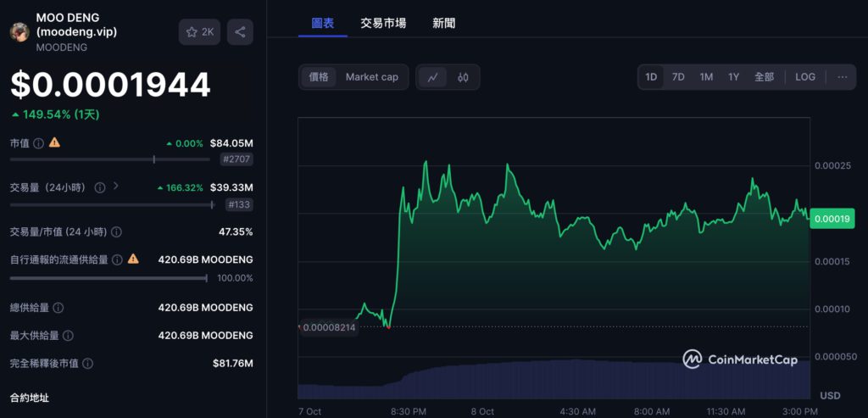Click info icon next to 總供給量
Viewport: 868px width, 418px height.
click(58, 308)
